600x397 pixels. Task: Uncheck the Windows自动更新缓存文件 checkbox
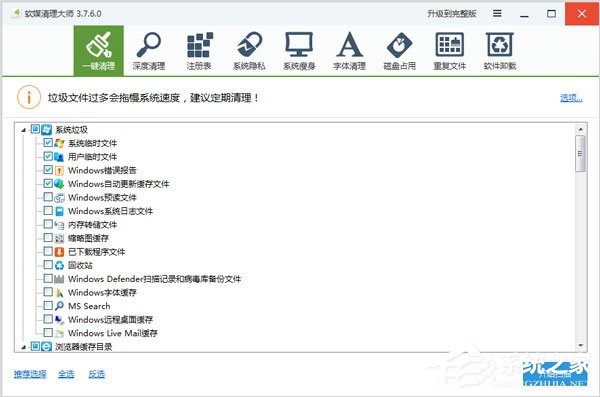(x=48, y=183)
